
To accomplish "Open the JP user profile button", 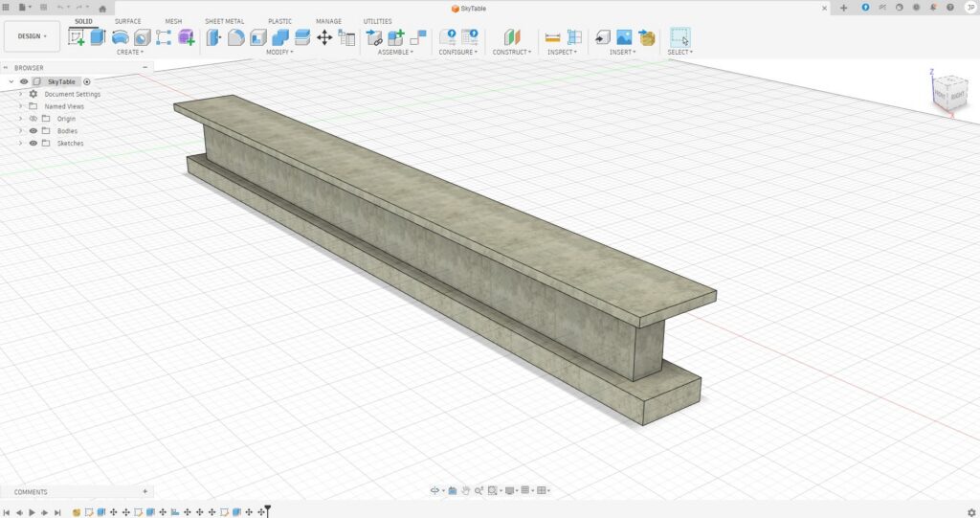I will pos(969,8).
